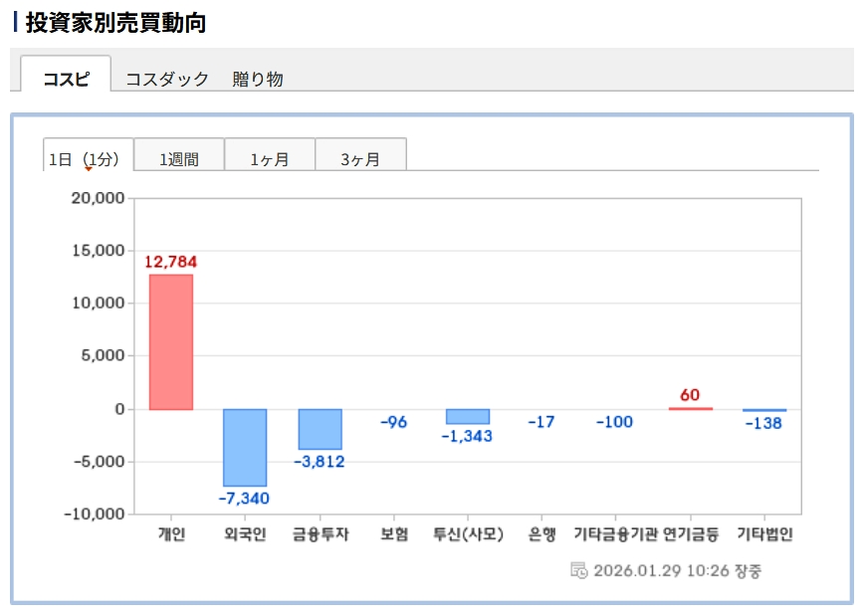This screenshot has height=616, width=865.
Task: Click the blue 외국인 bar in chart
Action: [245, 447]
